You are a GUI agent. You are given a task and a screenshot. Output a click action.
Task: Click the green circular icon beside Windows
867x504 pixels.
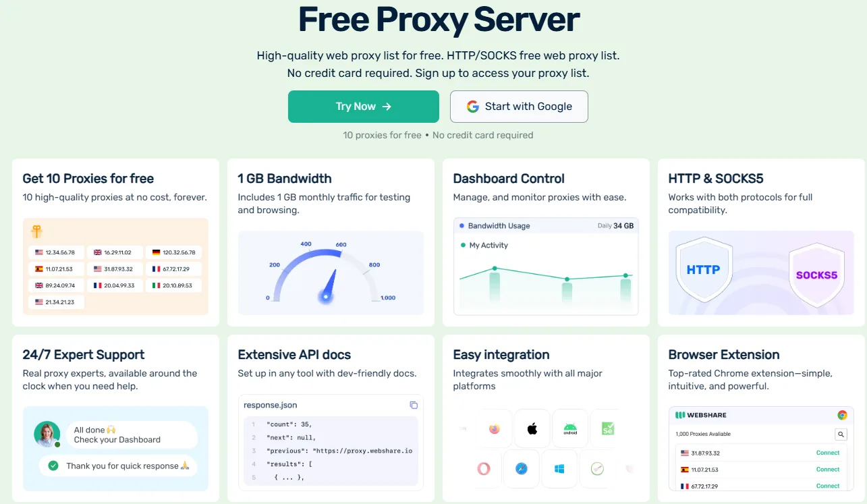597,468
